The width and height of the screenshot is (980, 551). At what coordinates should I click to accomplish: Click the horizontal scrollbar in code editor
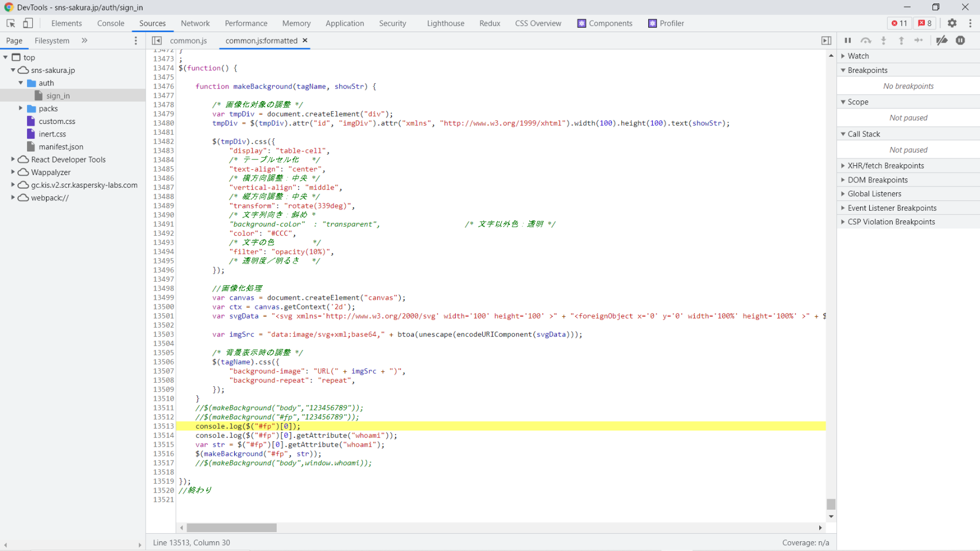[x=231, y=527]
